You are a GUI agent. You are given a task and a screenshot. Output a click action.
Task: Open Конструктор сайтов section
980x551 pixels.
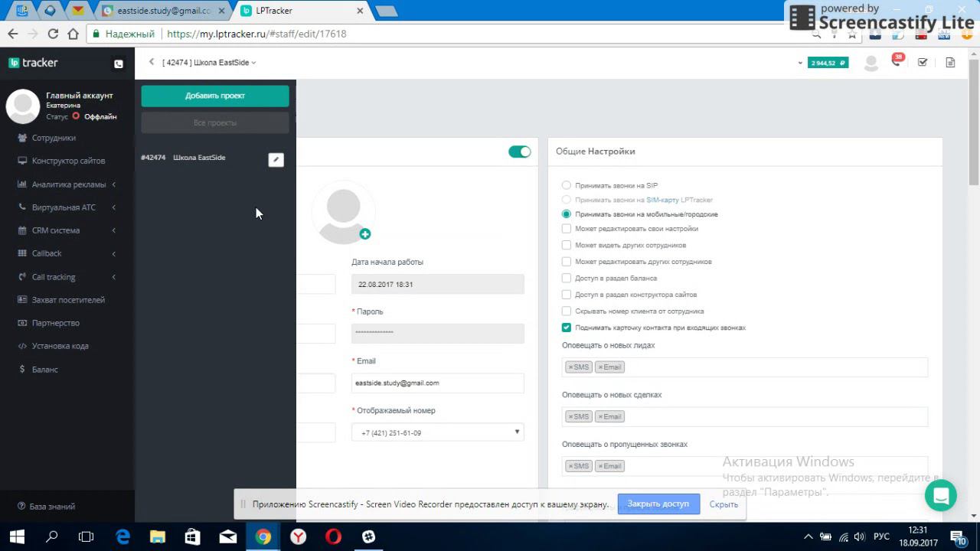(67, 161)
